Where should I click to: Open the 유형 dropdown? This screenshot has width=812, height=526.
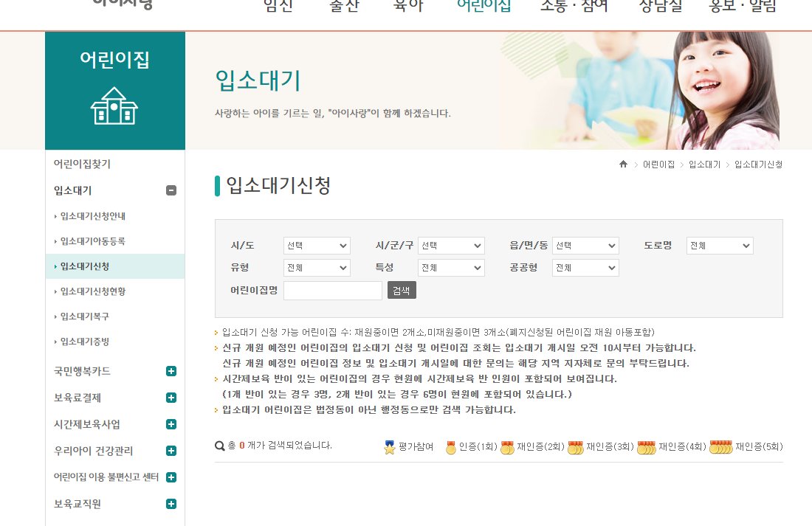point(317,268)
